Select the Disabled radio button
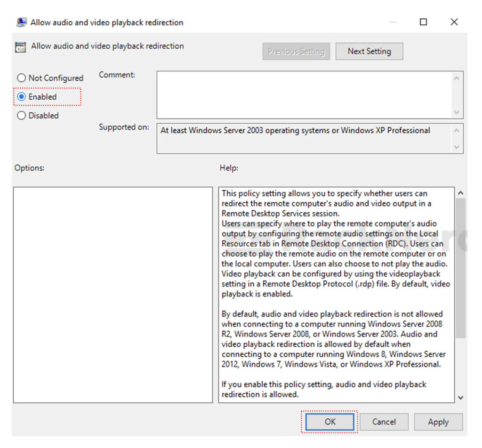This screenshot has height=448, width=482. tap(21, 115)
